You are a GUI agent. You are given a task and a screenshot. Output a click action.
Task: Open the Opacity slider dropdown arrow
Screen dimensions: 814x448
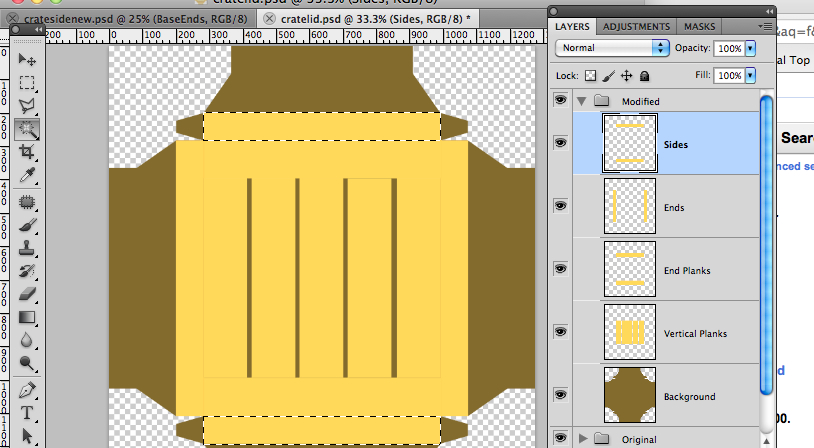[x=750, y=48]
